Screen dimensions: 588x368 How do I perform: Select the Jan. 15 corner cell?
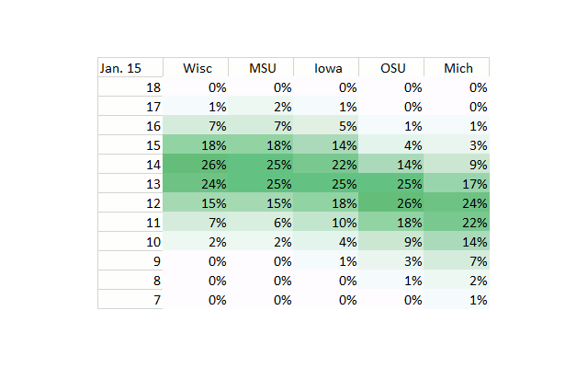point(130,68)
